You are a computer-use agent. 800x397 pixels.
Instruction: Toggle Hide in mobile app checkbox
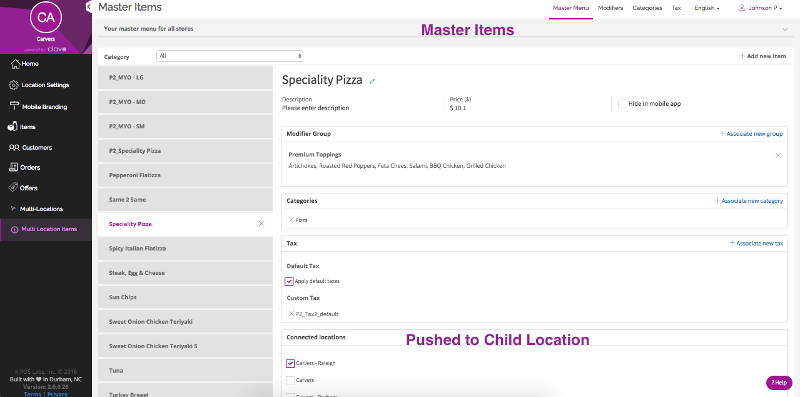(622, 104)
